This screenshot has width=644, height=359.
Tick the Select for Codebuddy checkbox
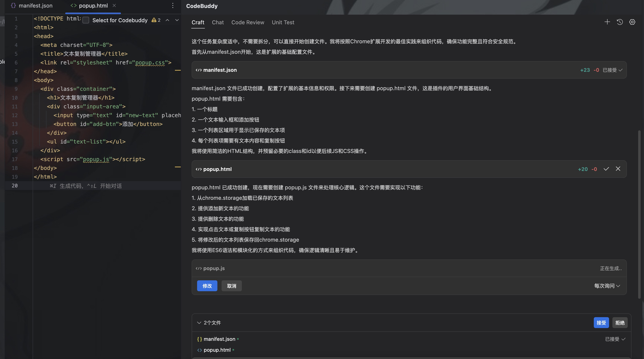pyautogui.click(x=86, y=20)
